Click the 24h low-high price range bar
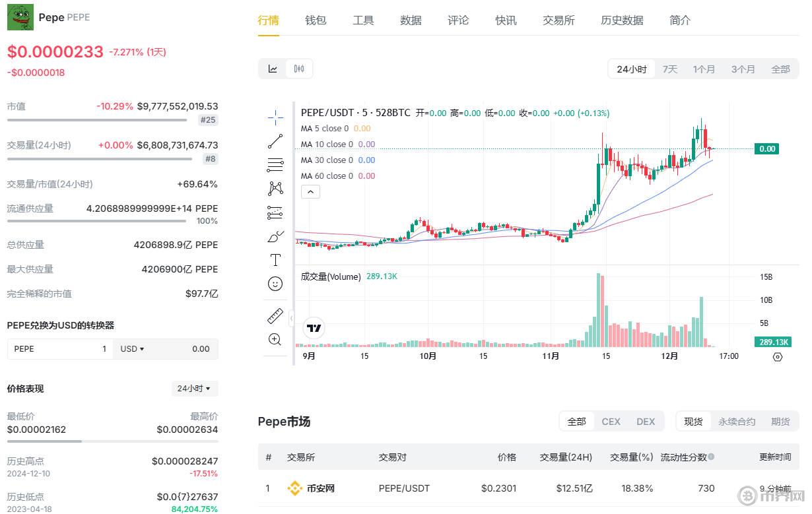 click(x=112, y=441)
